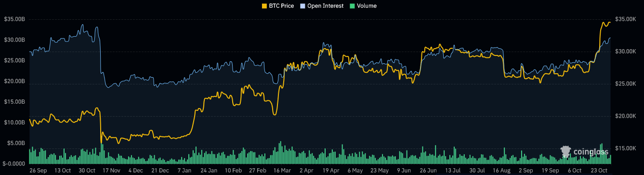This screenshot has height=175, width=644.
Task: Click the 9 Jun date label
Action: coord(404,171)
